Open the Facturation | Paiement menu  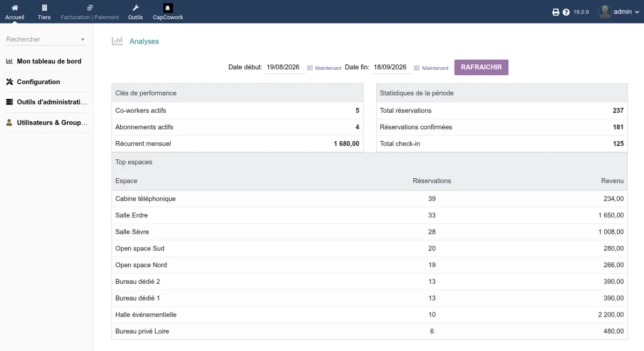click(x=90, y=12)
